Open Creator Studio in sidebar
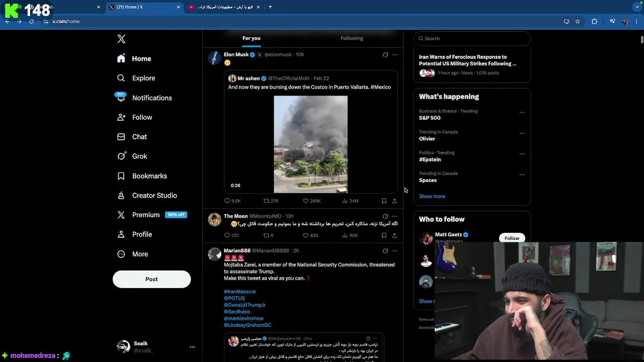644x362 pixels. [x=147, y=196]
